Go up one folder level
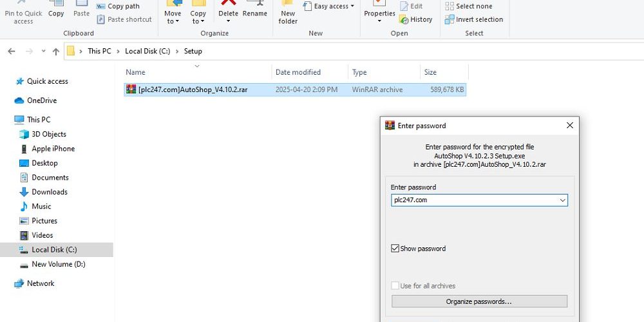Viewport: 644px width, 322px height. tap(56, 52)
